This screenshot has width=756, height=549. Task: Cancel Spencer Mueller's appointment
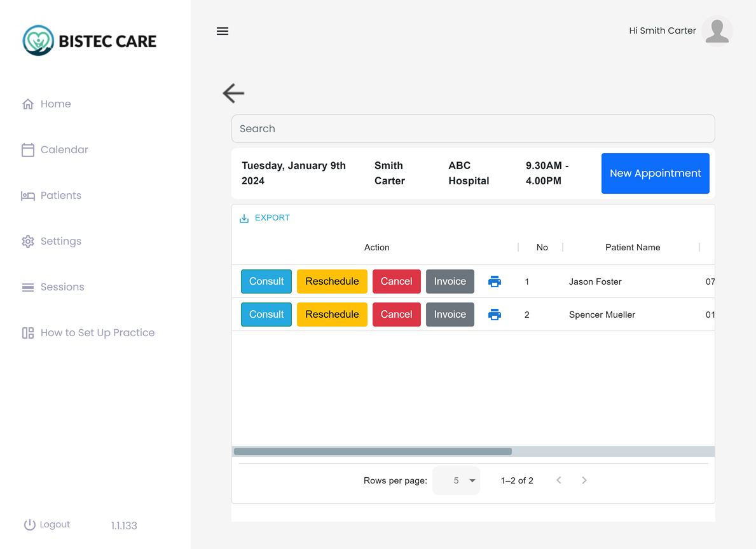[x=396, y=314]
